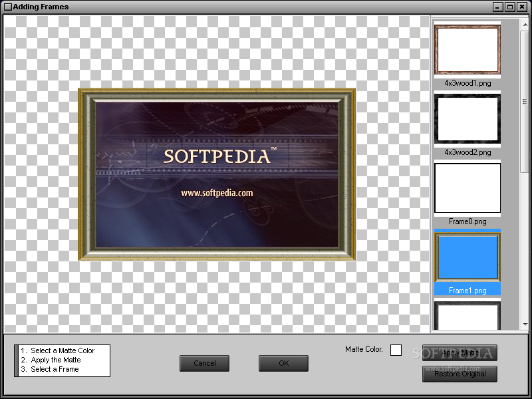Click the Frame0.png file name label
The height and width of the screenshot is (399, 532).
click(x=467, y=221)
